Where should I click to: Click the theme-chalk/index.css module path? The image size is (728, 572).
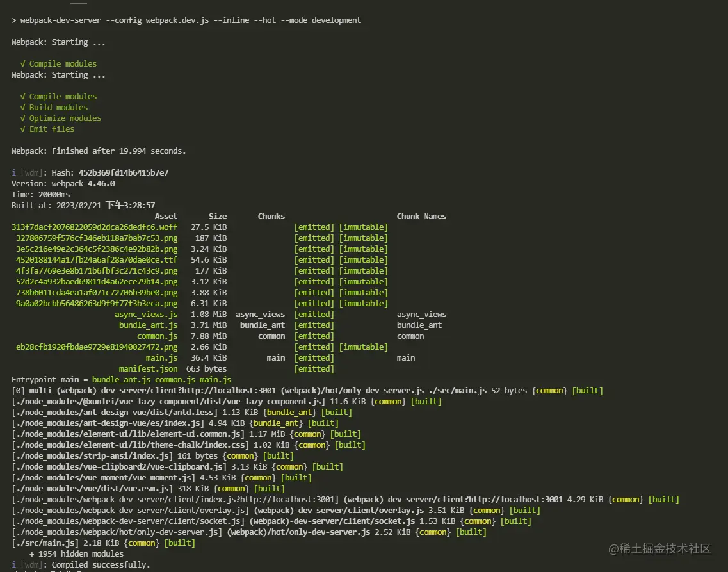tap(130, 445)
